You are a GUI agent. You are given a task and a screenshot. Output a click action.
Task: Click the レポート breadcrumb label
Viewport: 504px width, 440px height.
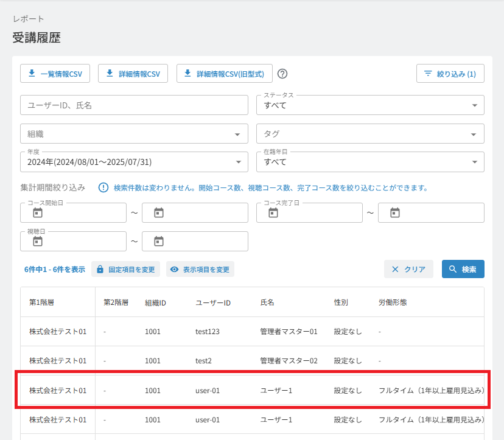coord(28,19)
